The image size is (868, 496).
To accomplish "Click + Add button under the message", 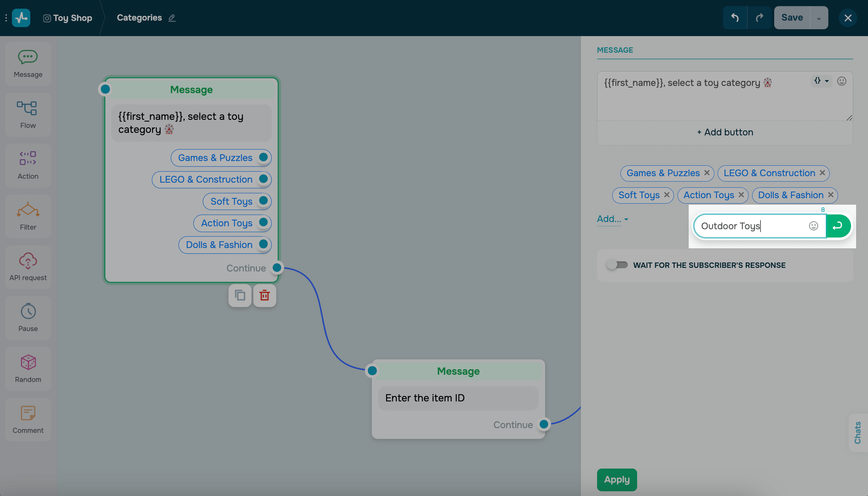I will point(725,132).
